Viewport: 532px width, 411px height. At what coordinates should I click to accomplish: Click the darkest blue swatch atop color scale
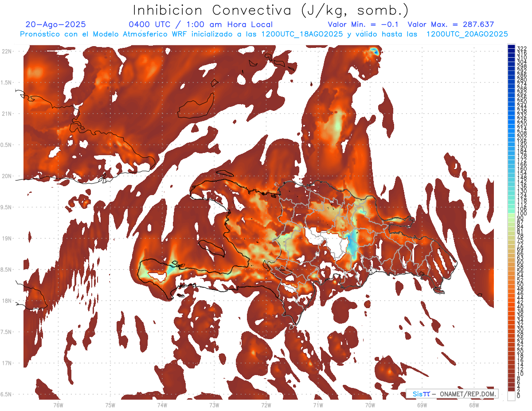coord(512,47)
